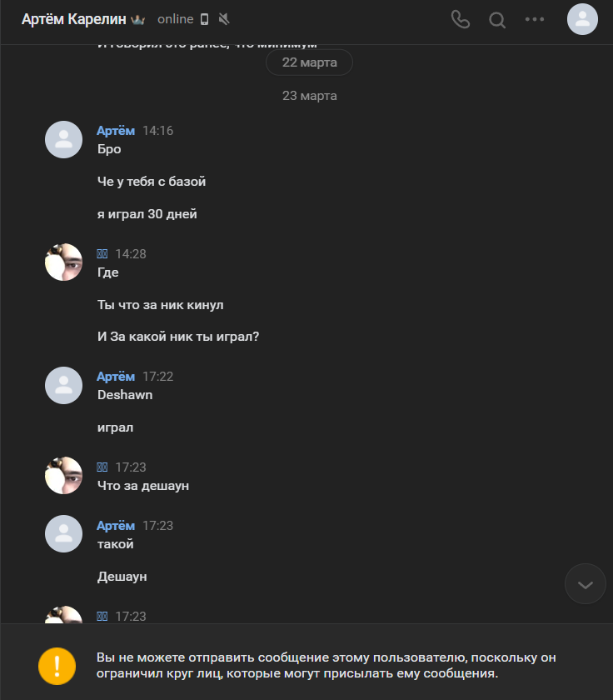
Task: Click the photo avatar beside 14:28 message
Action: 63,262
